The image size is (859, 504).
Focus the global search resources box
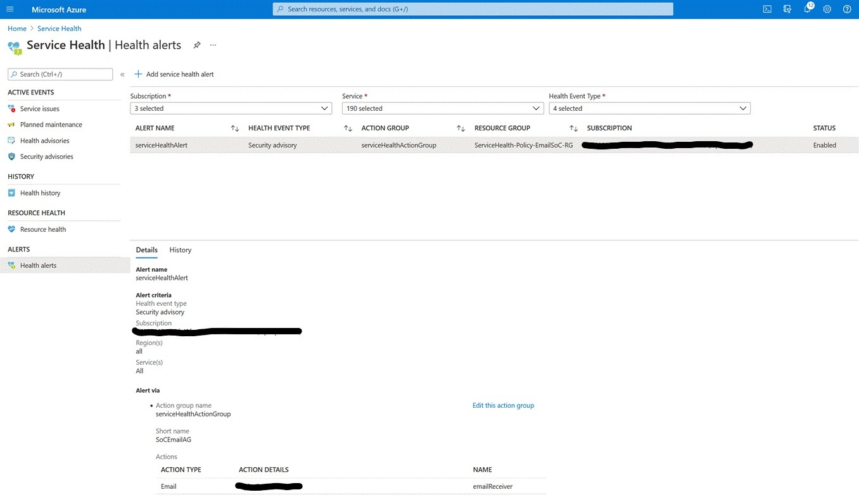[473, 9]
